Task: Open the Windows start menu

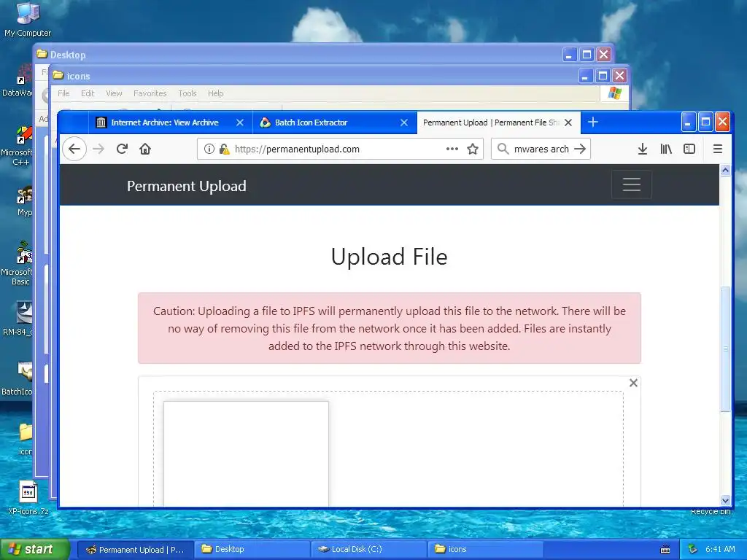Action: tap(34, 549)
